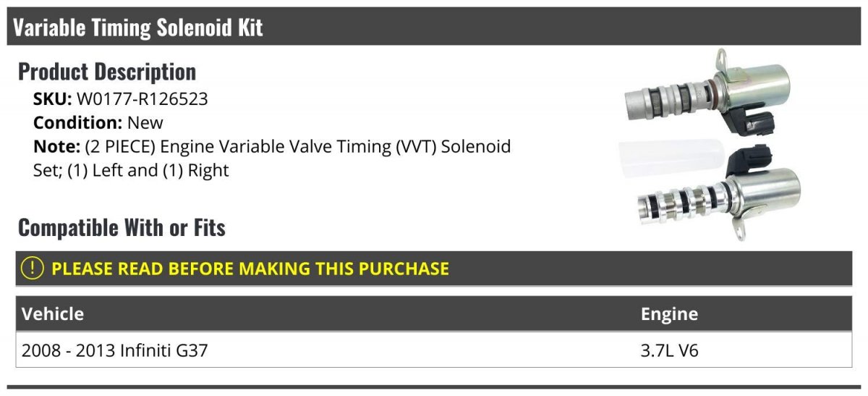
Task: Click PLEASE READ BEFORE MAKING THIS PURCHASE banner
Action: tap(250, 269)
